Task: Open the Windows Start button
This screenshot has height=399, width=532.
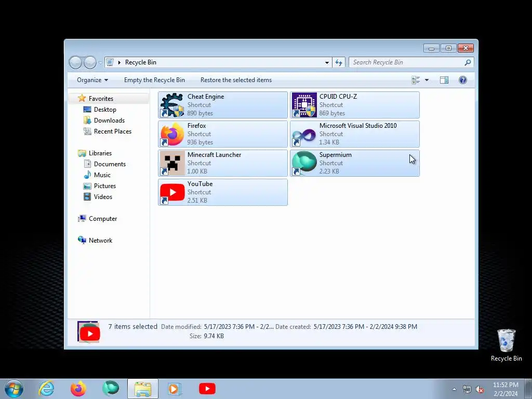Action: (14, 389)
